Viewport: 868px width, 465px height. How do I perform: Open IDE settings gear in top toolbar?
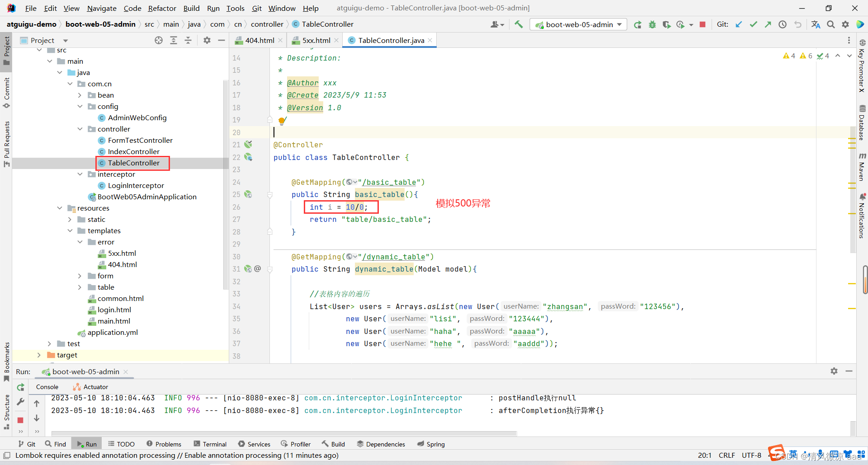(845, 24)
